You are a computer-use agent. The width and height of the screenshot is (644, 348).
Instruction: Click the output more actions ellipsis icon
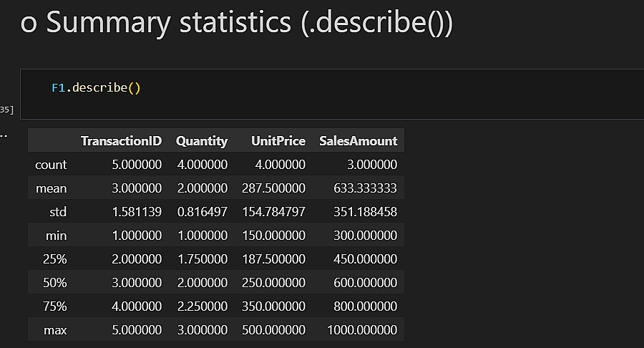(3, 134)
